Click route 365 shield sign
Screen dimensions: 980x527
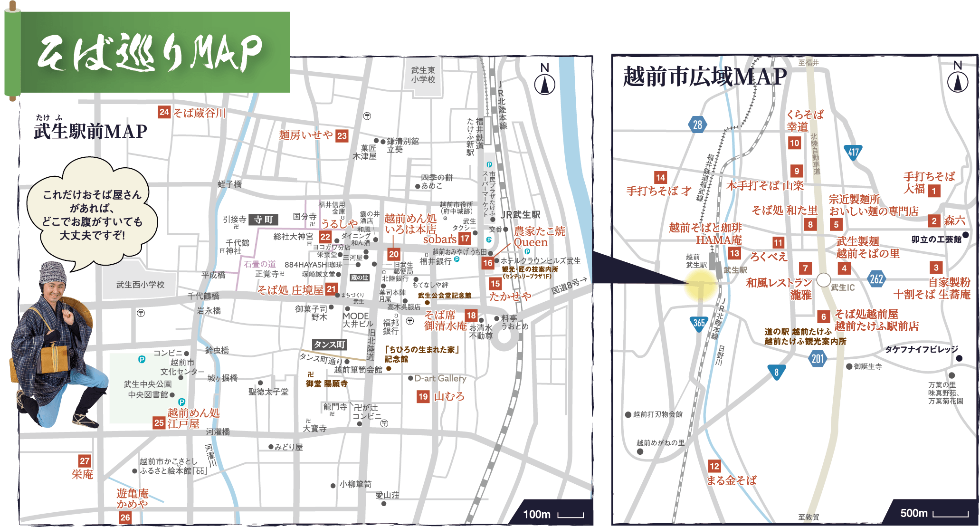[699, 324]
